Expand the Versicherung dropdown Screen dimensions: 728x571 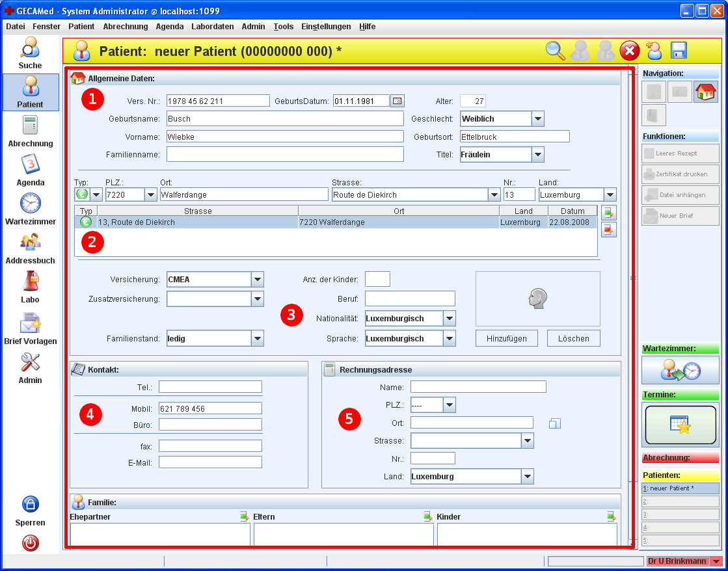[x=258, y=280]
